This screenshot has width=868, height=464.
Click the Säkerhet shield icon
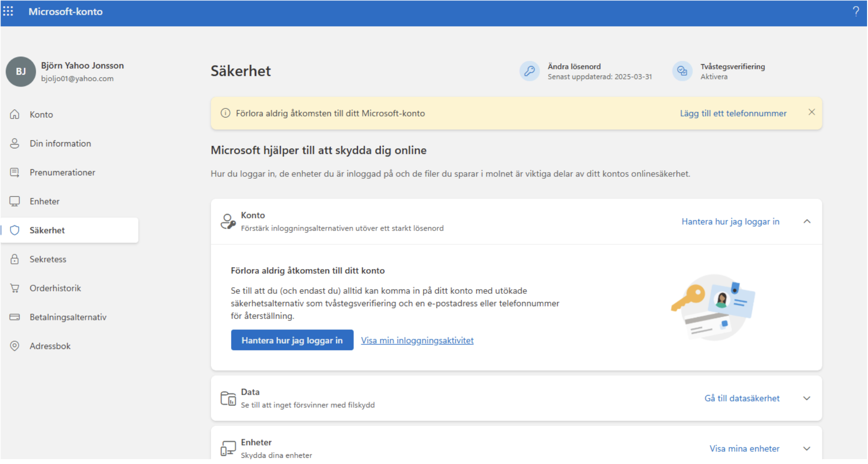[x=15, y=231]
